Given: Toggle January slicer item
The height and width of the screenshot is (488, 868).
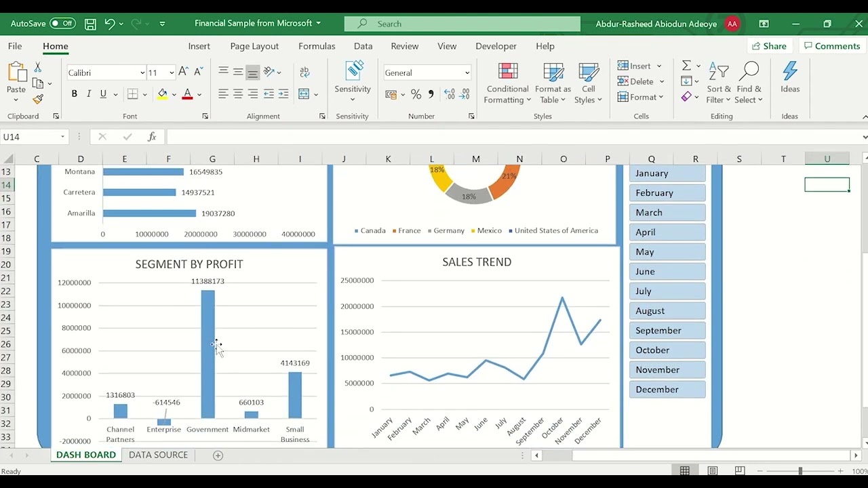Looking at the screenshot, I should click(667, 174).
